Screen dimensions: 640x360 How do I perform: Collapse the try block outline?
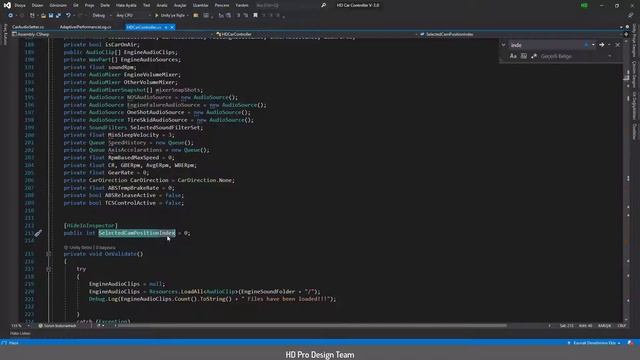pyautogui.click(x=49, y=269)
